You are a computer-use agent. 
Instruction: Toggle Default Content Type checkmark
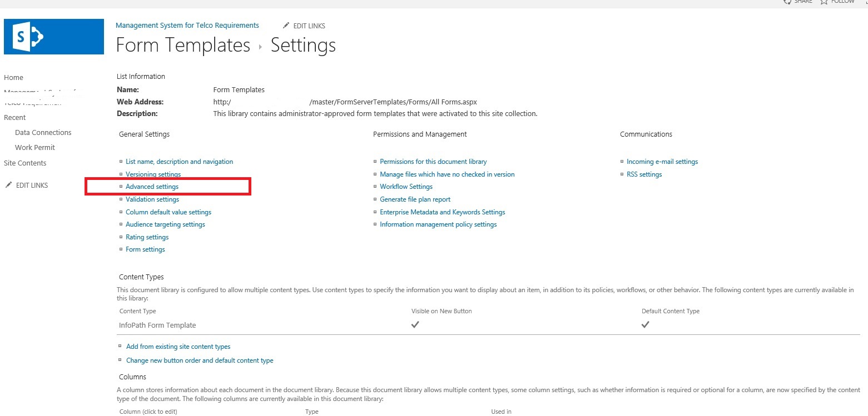coord(645,324)
